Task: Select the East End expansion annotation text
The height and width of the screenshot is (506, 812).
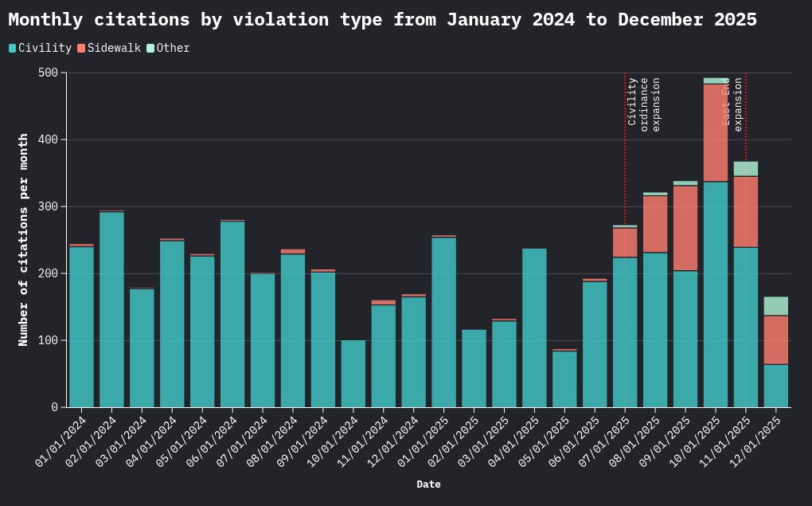Action: tap(732, 102)
